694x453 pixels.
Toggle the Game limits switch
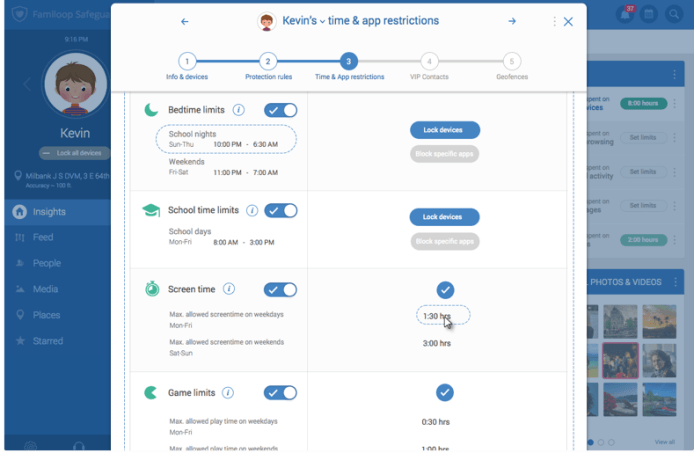tap(280, 393)
